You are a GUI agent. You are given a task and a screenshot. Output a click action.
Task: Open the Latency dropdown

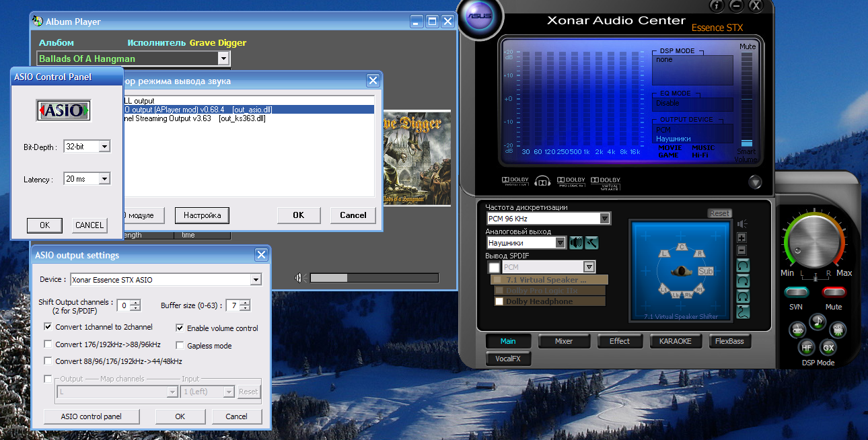[x=104, y=179]
